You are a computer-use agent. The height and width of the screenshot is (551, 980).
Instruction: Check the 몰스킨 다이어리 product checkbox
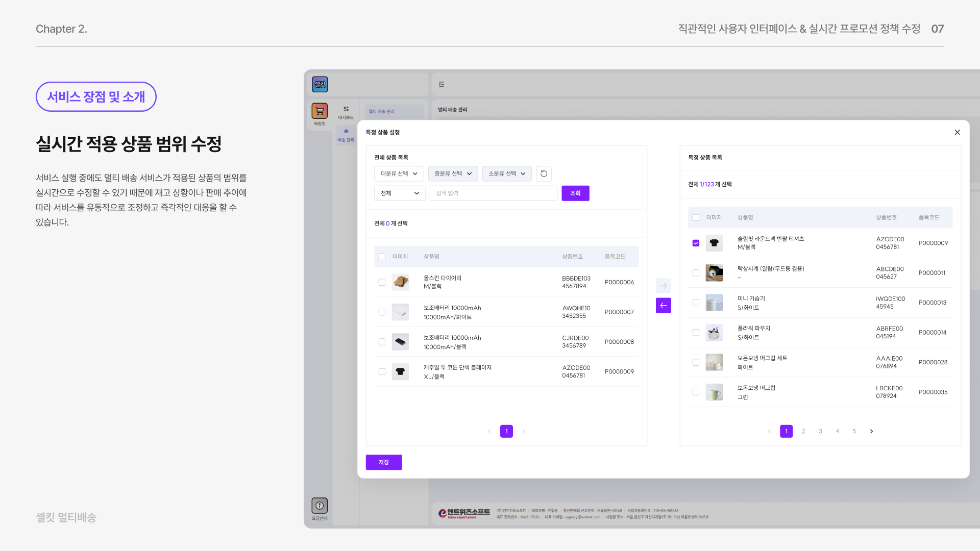click(x=382, y=282)
